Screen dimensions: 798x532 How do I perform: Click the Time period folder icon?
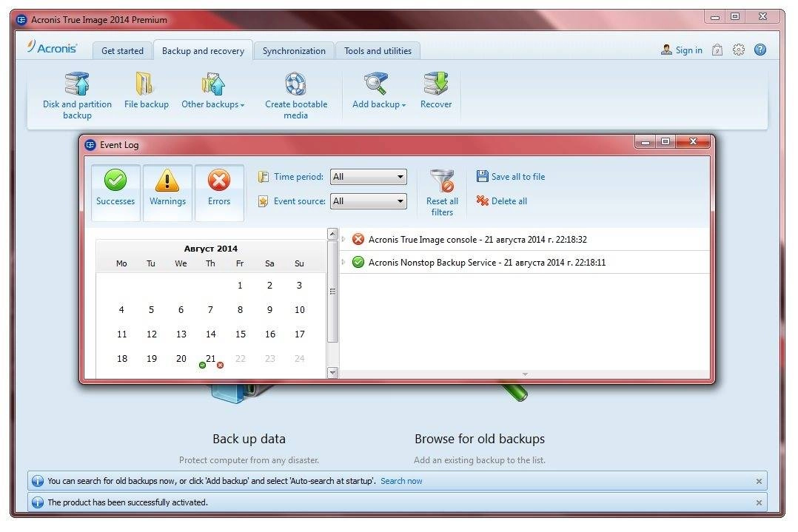click(x=263, y=177)
